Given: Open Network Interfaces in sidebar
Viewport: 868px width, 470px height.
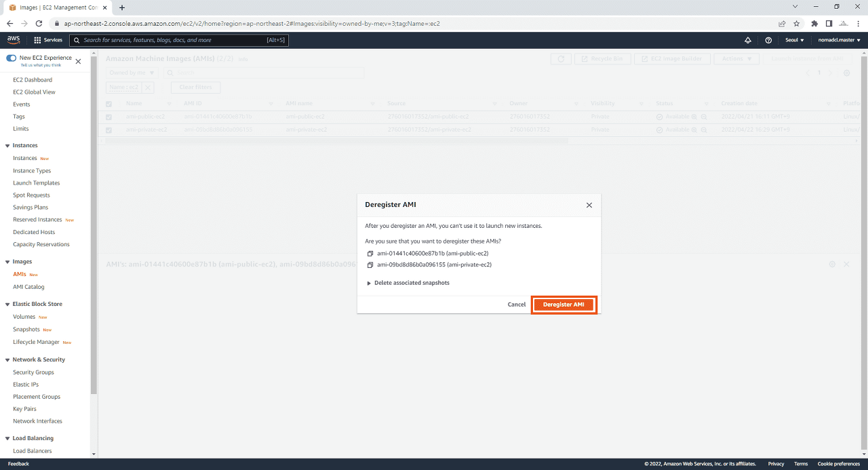Looking at the screenshot, I should point(37,421).
